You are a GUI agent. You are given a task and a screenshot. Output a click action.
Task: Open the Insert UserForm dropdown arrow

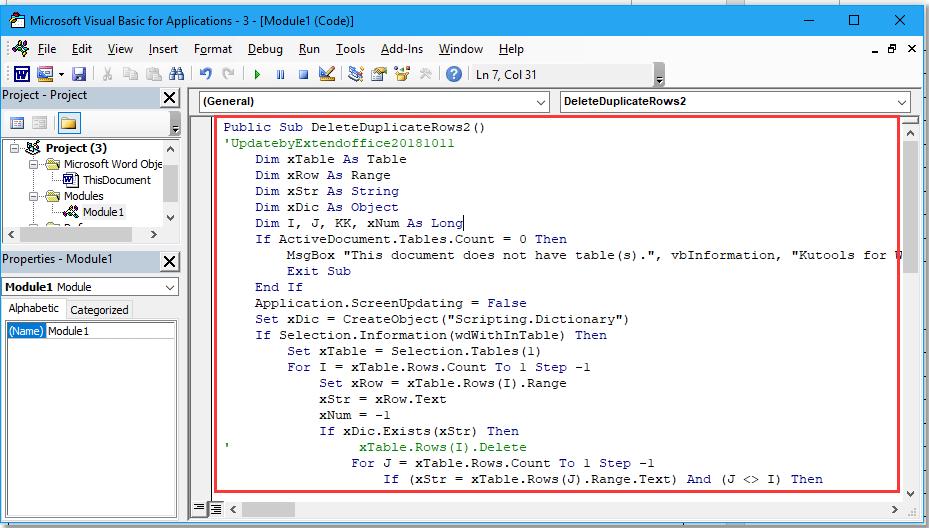(61, 75)
